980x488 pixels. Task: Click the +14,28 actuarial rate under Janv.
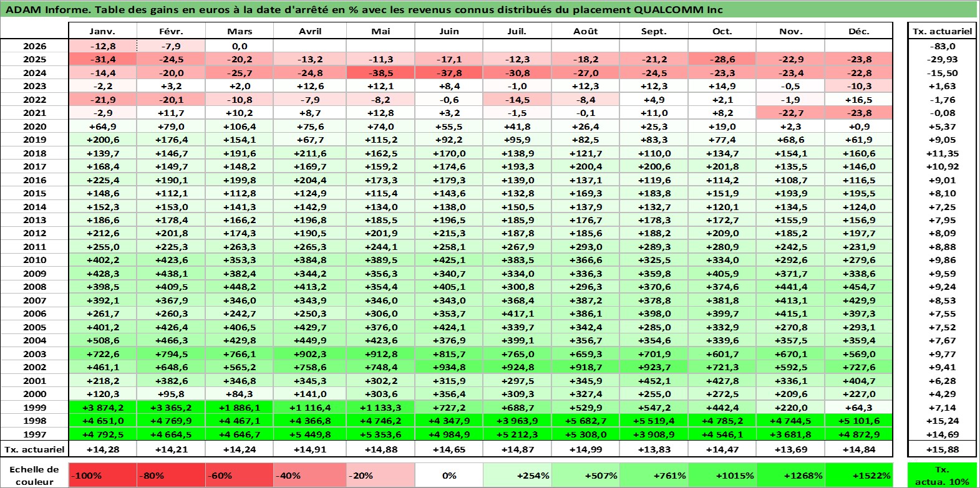(x=102, y=449)
